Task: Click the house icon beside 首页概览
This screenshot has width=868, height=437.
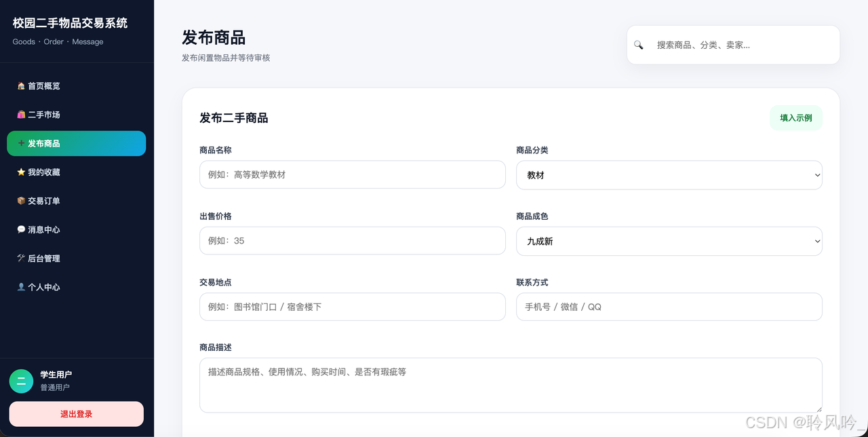Action: [x=21, y=86]
